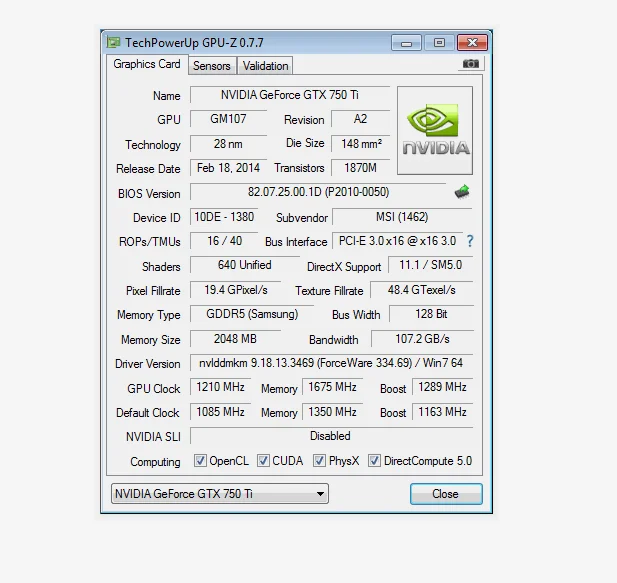
Task: Click the GPU field showing GM107
Action: pyautogui.click(x=228, y=119)
